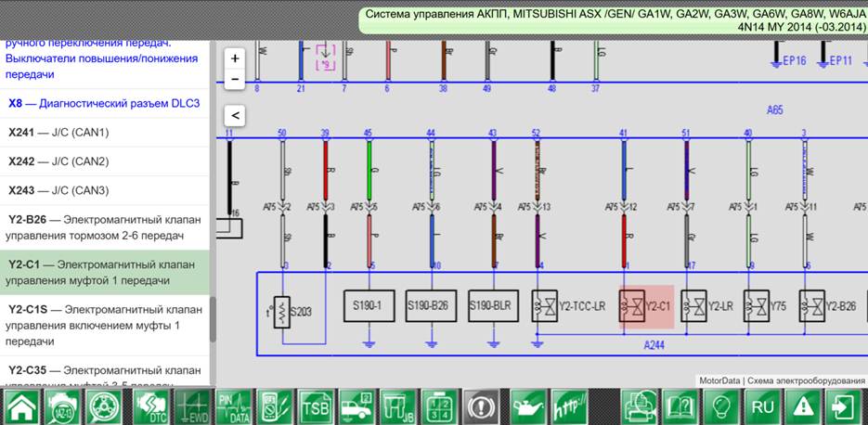This screenshot has height=425, width=868.
Task: Click the component list vertical scrollbar
Action: click(213, 319)
